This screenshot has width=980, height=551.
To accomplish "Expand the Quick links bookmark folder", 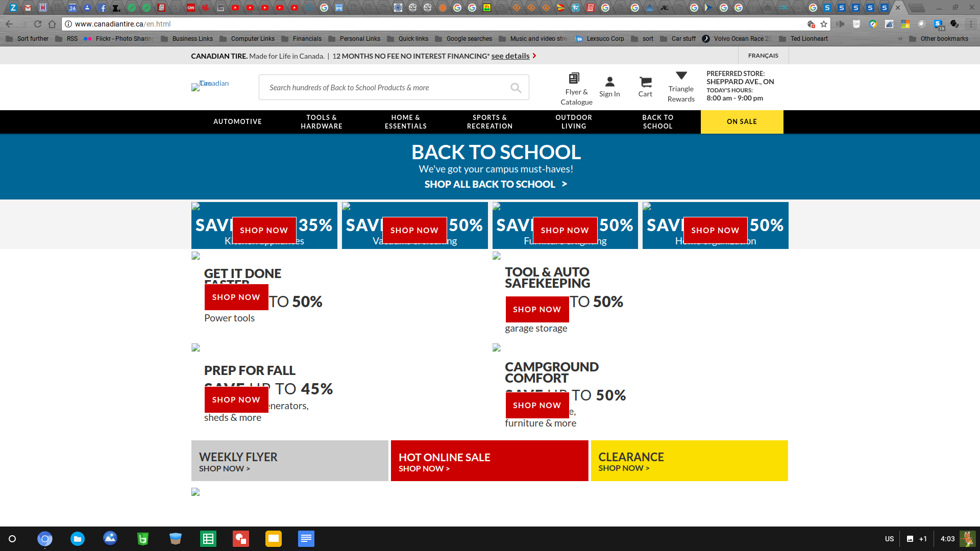I will click(407, 39).
